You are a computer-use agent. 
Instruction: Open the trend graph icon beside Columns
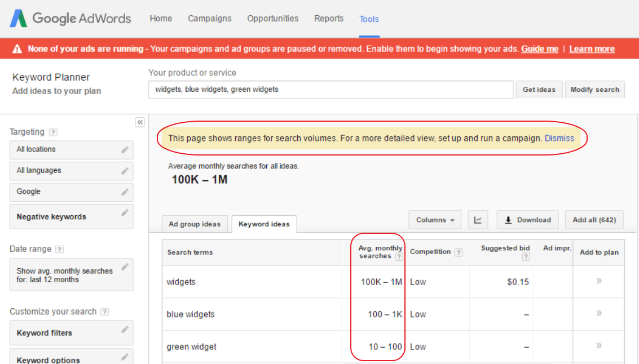coord(478,220)
